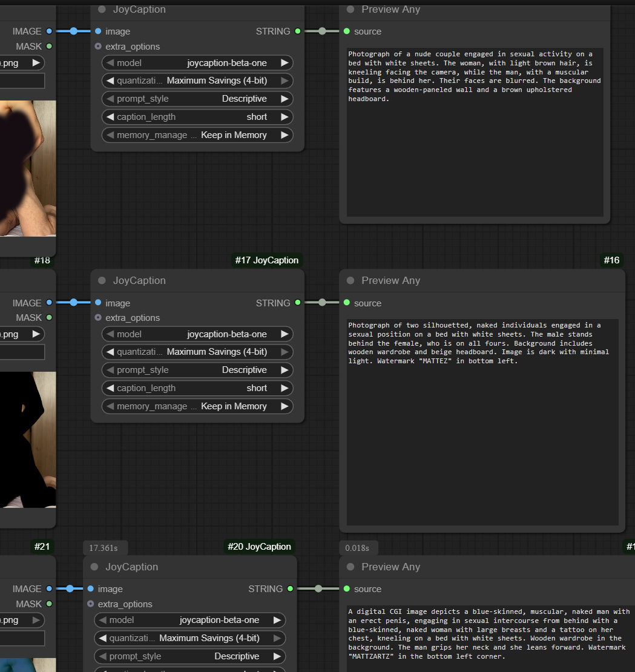Screen dimensions: 635x672
Task: Open the model combo on node #20
Action: [x=190, y=620]
